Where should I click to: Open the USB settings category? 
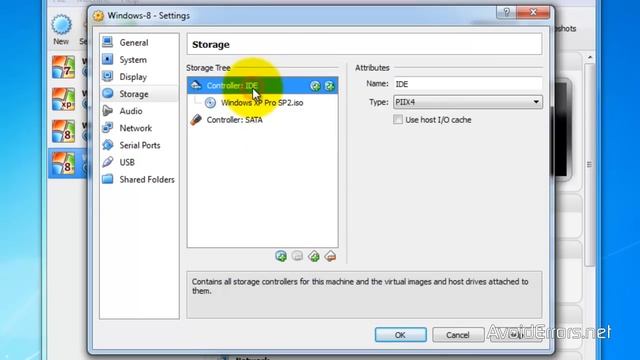[127, 162]
